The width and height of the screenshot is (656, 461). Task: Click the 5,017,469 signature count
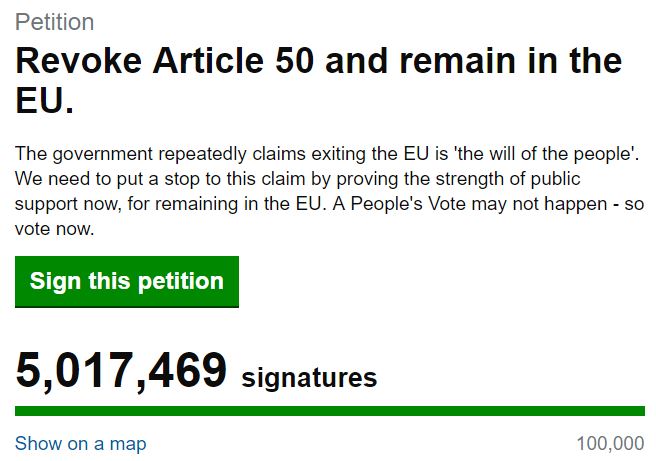pyautogui.click(x=122, y=372)
